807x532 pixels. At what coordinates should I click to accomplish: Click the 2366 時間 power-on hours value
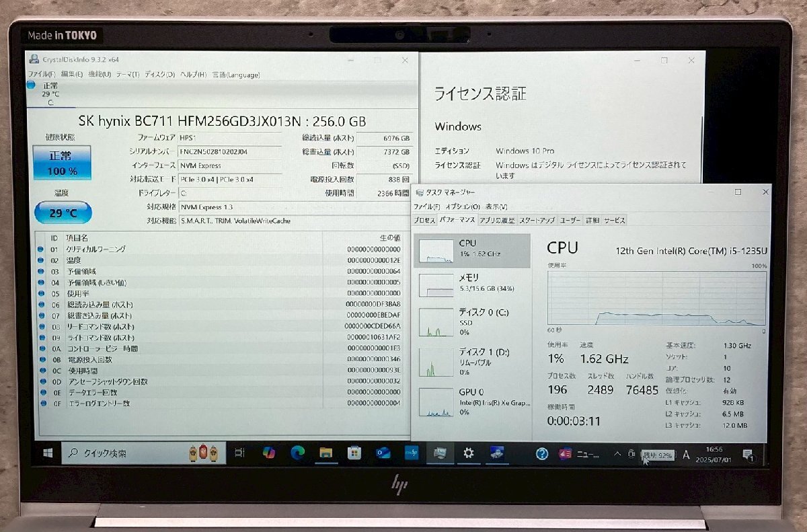[383, 193]
